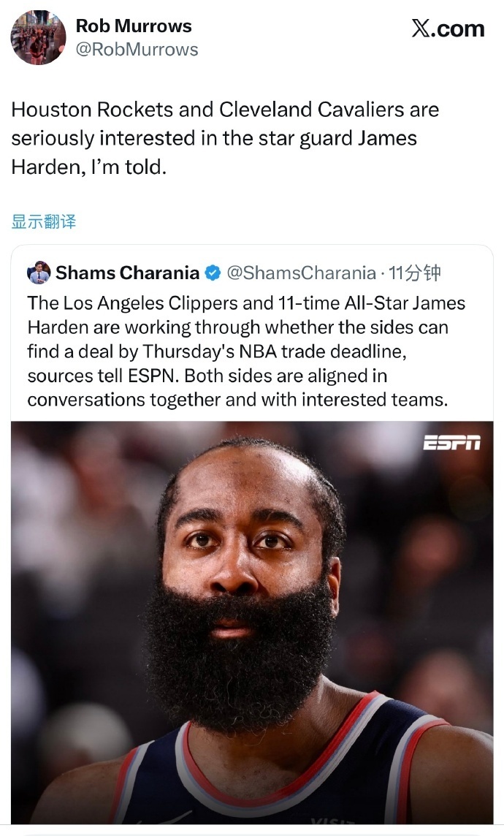Open Shams Charania's name in quoted tweet
The width and height of the screenshot is (504, 836).
pos(127,273)
